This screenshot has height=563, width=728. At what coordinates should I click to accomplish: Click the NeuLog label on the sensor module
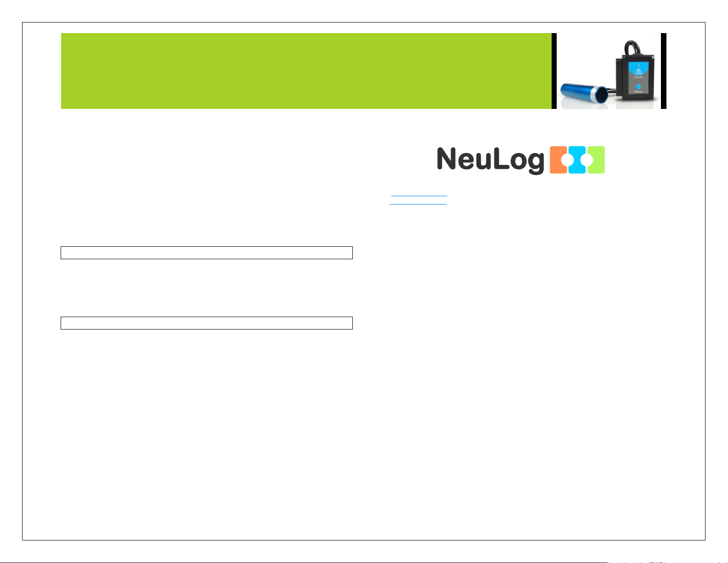point(638,91)
